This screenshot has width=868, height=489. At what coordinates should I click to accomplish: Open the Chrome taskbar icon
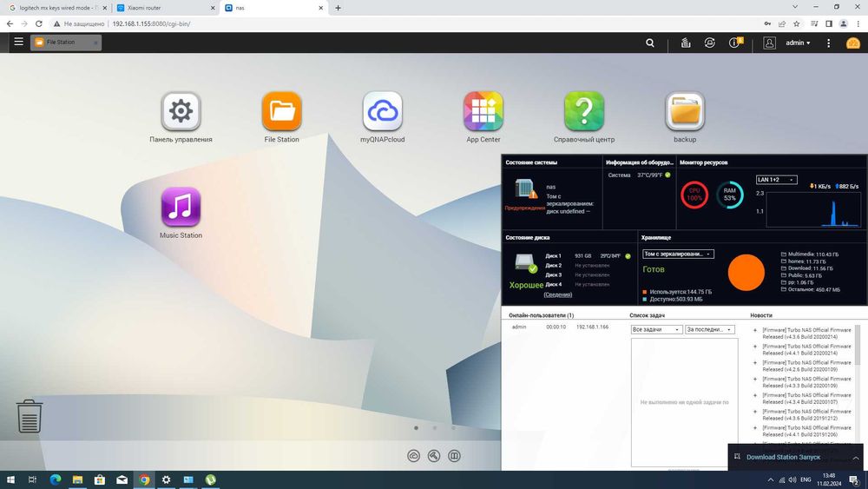coord(144,479)
